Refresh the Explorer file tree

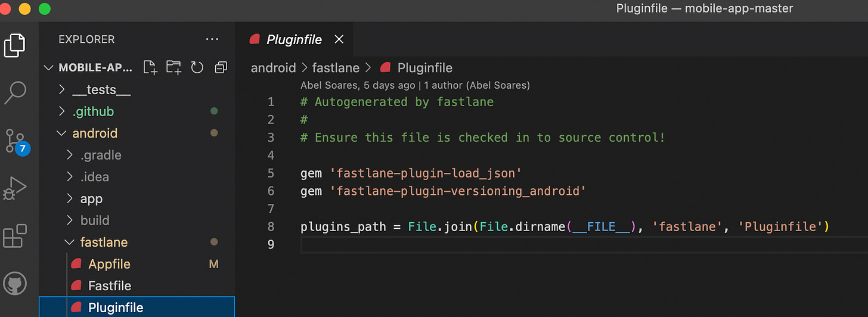[197, 67]
